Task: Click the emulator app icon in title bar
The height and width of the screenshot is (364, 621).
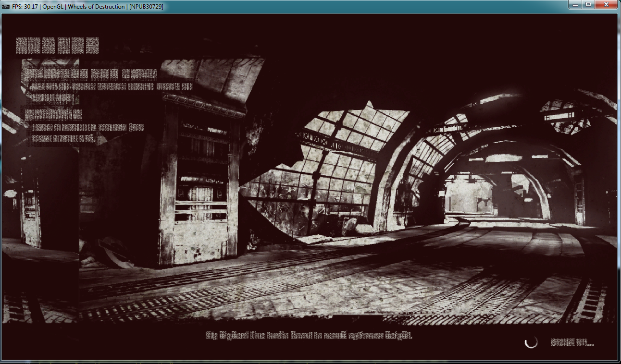Action: click(x=5, y=7)
